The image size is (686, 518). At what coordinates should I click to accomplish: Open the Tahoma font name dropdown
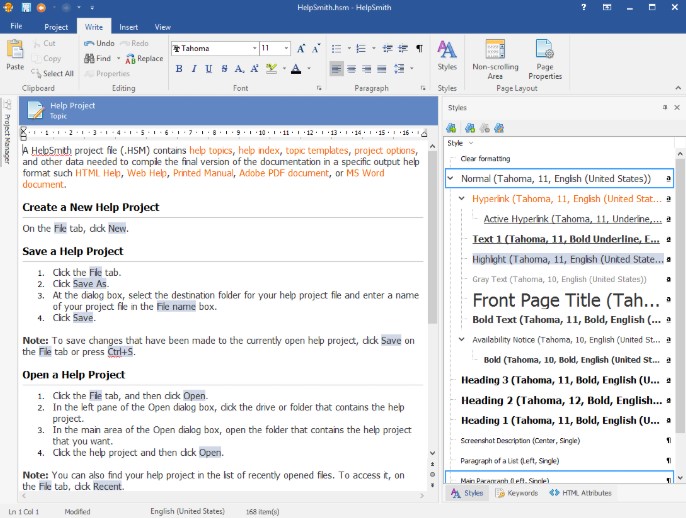[252, 48]
